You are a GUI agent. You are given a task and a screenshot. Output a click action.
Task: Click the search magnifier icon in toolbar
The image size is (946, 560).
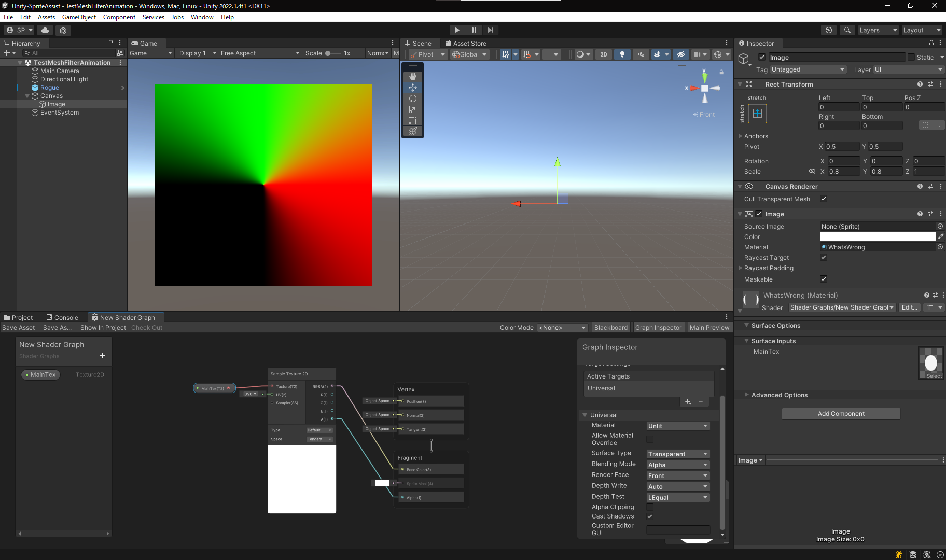click(847, 30)
